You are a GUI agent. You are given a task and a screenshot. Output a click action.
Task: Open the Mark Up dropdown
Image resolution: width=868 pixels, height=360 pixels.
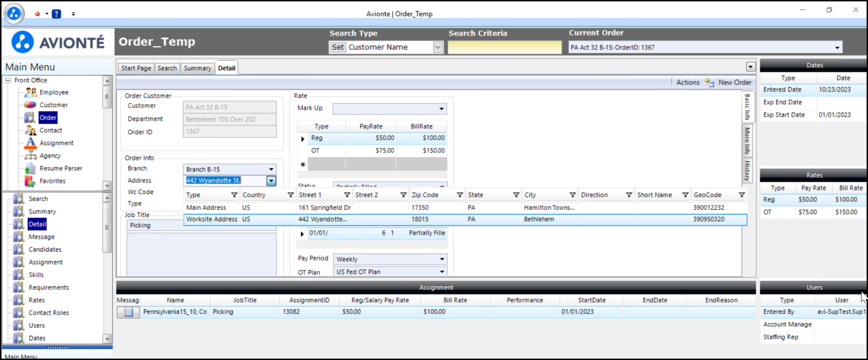coord(441,109)
